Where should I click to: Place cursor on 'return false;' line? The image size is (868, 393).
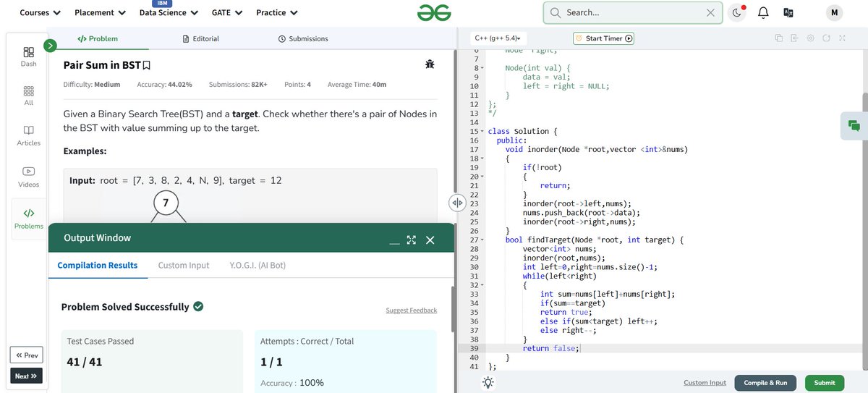[550, 348]
